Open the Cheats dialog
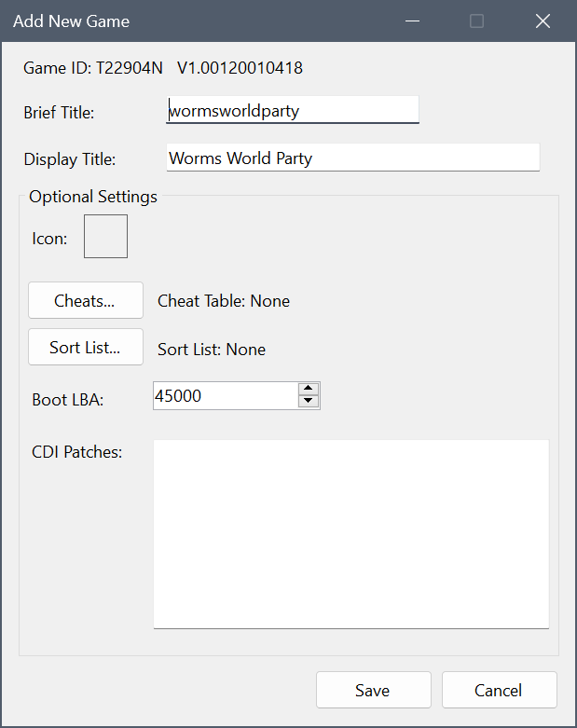The width and height of the screenshot is (577, 728). [85, 301]
